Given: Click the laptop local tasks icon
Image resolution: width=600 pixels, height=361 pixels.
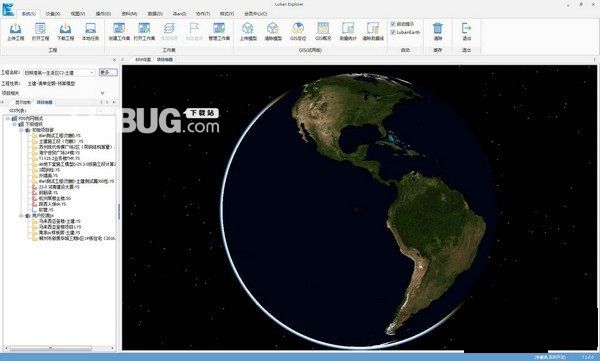Looking at the screenshot, I should [90, 29].
